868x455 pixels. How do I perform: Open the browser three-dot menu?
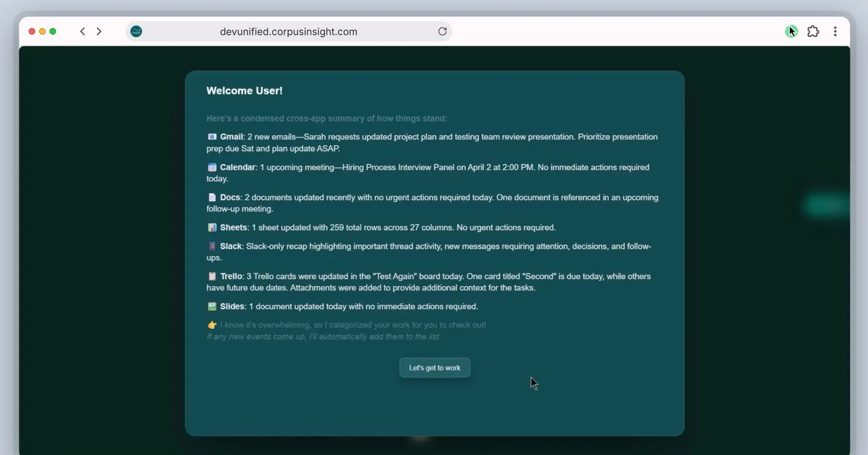coord(835,31)
